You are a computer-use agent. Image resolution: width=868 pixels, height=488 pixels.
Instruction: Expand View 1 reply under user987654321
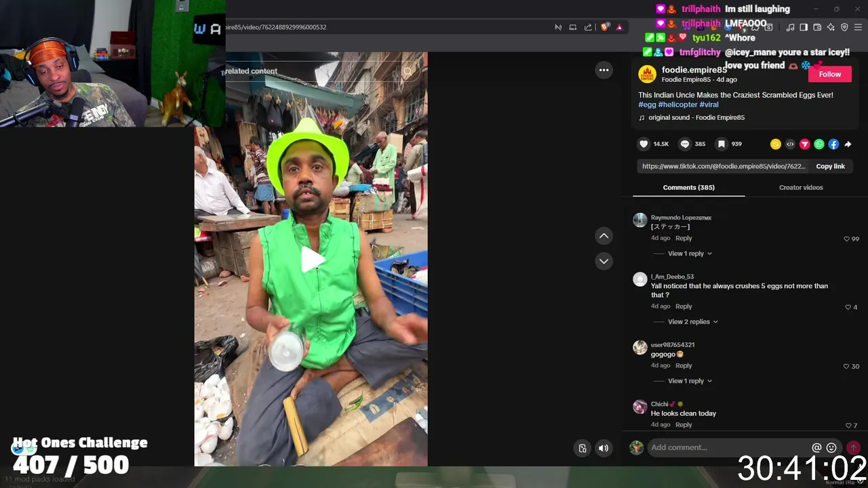(690, 381)
